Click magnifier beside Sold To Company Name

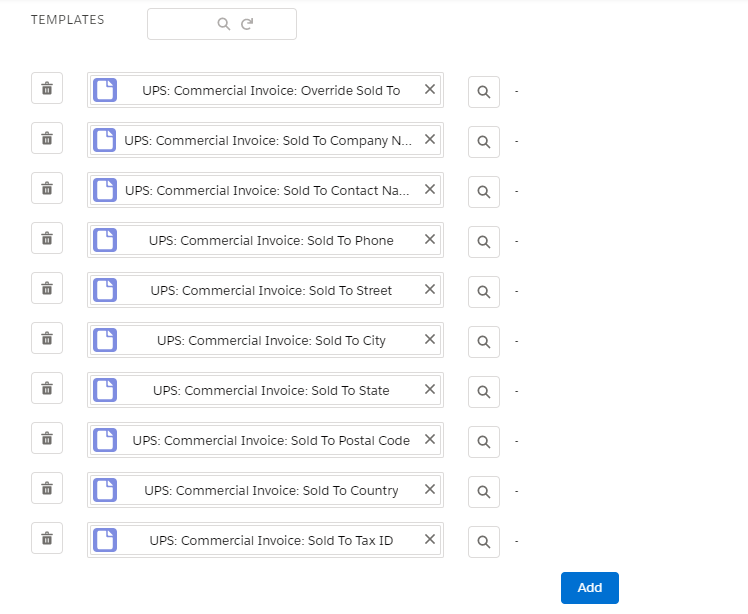[484, 142]
